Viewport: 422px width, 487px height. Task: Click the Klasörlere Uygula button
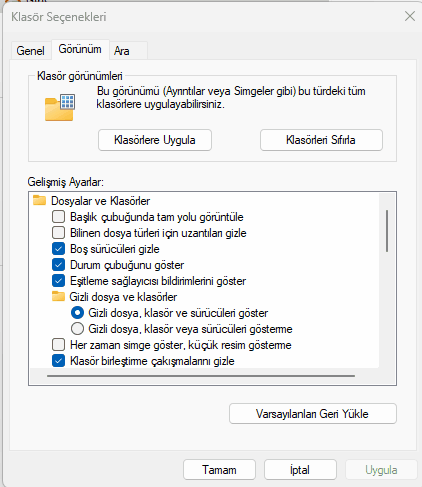point(155,140)
